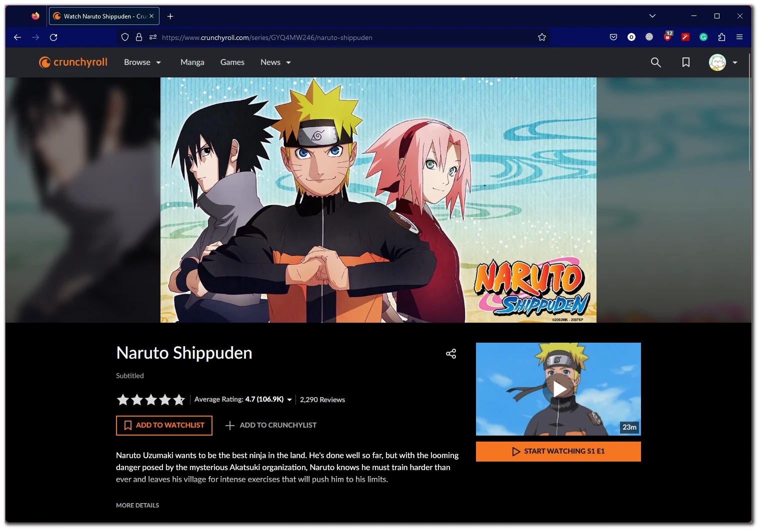This screenshot has height=532, width=761.
Task: Rate the show two stars
Action: tap(137, 400)
